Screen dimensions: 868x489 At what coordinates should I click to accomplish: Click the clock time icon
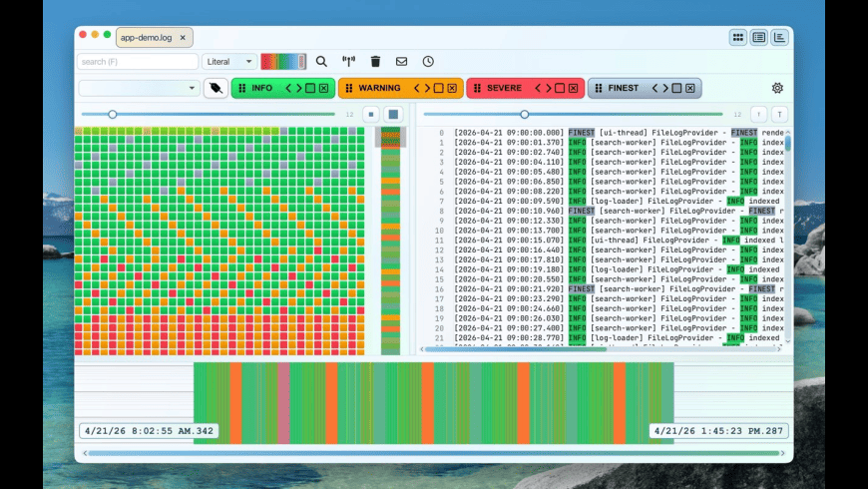(x=428, y=62)
